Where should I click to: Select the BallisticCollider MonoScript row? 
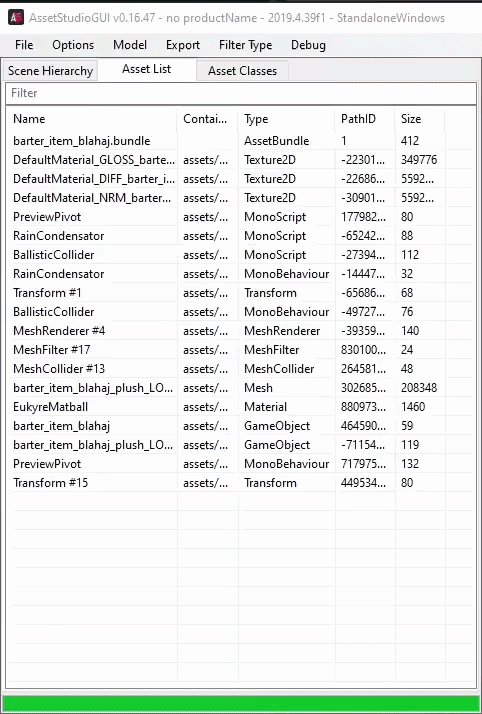coord(239,255)
